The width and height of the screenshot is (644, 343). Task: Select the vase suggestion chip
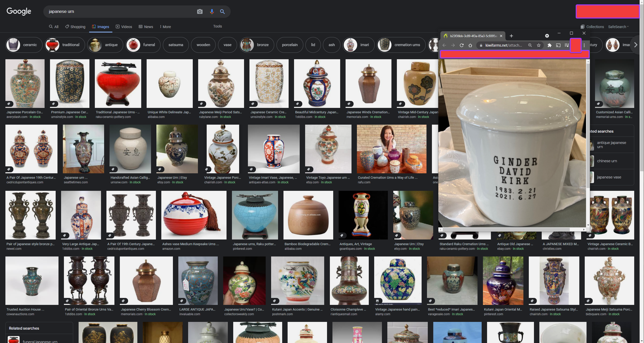[227, 45]
